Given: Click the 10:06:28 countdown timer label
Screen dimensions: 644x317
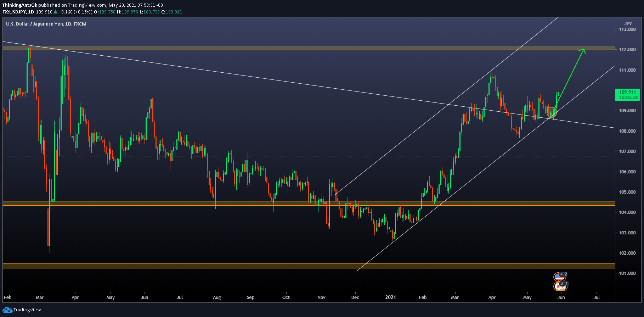Looking at the screenshot, I should (x=628, y=98).
